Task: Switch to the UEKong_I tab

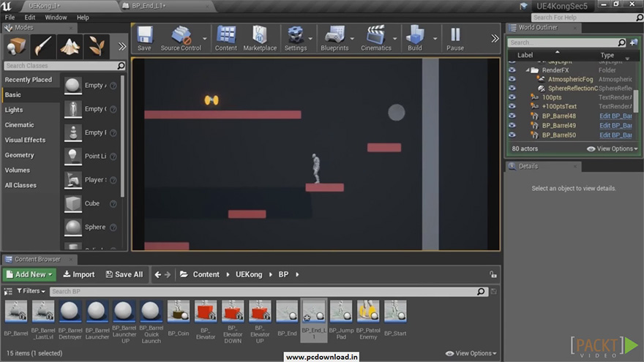Action: [x=68, y=6]
